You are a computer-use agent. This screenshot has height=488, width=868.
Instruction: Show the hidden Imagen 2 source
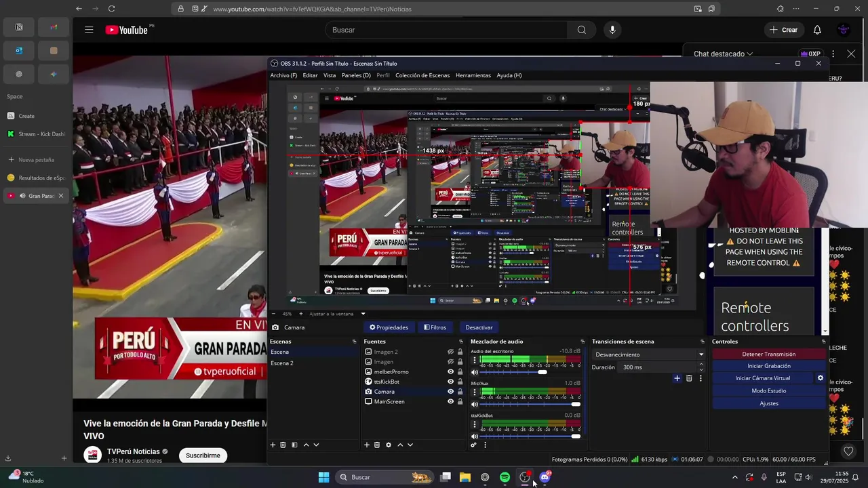pos(450,352)
